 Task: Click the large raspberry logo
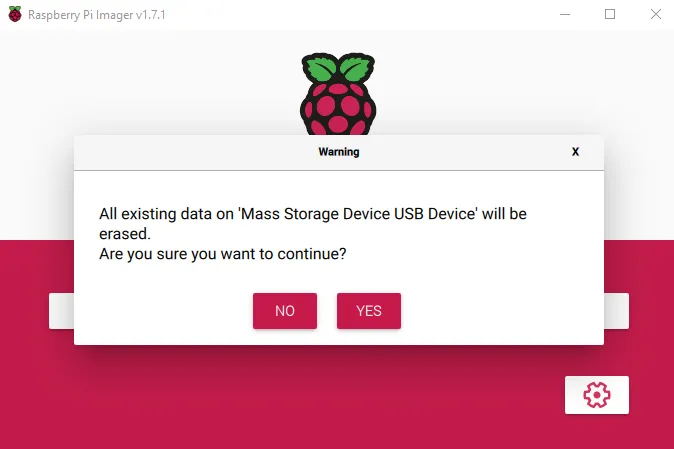pyautogui.click(x=338, y=94)
